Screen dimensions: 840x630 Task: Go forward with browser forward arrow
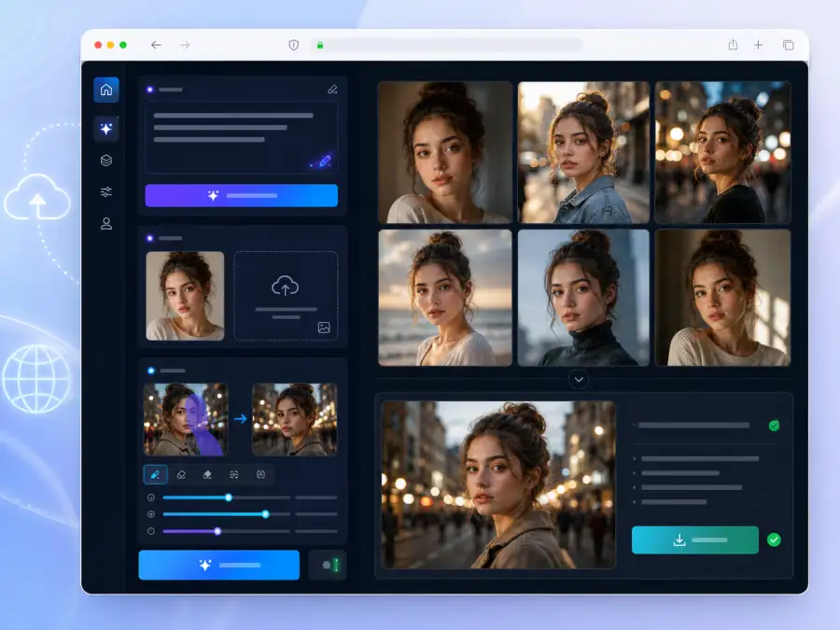(185, 45)
